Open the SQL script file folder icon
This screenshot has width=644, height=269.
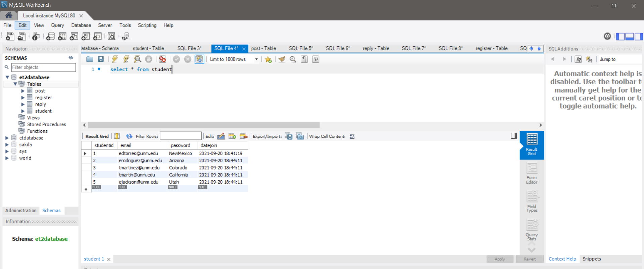click(90, 59)
